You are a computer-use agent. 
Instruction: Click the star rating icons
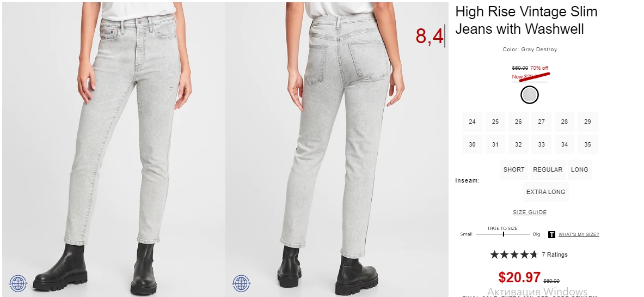(x=514, y=254)
